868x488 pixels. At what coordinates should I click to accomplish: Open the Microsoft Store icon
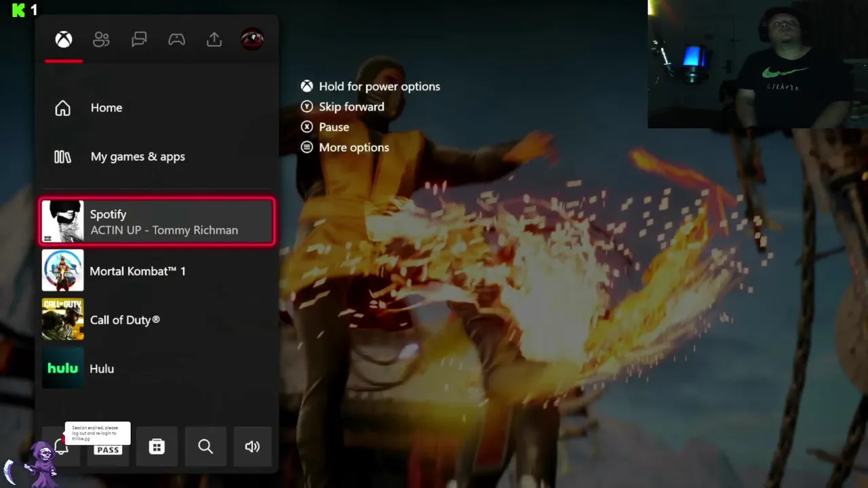pos(157,446)
